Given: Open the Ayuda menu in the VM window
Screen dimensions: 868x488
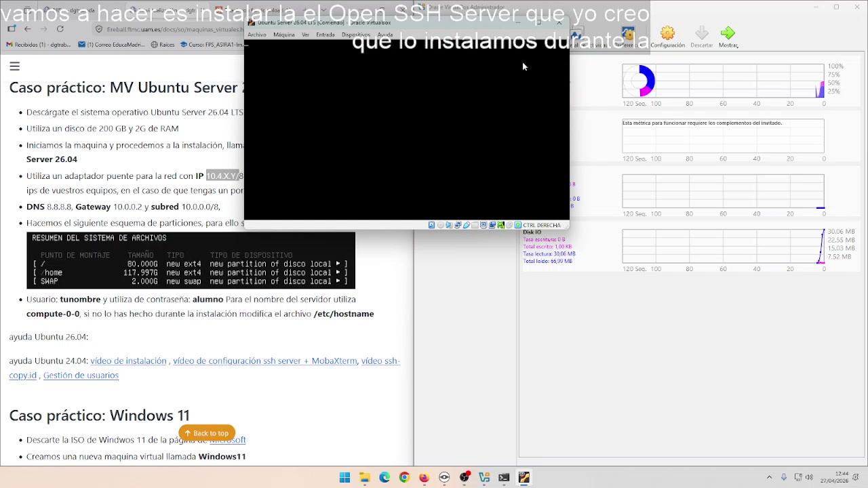Looking at the screenshot, I should tap(385, 35).
